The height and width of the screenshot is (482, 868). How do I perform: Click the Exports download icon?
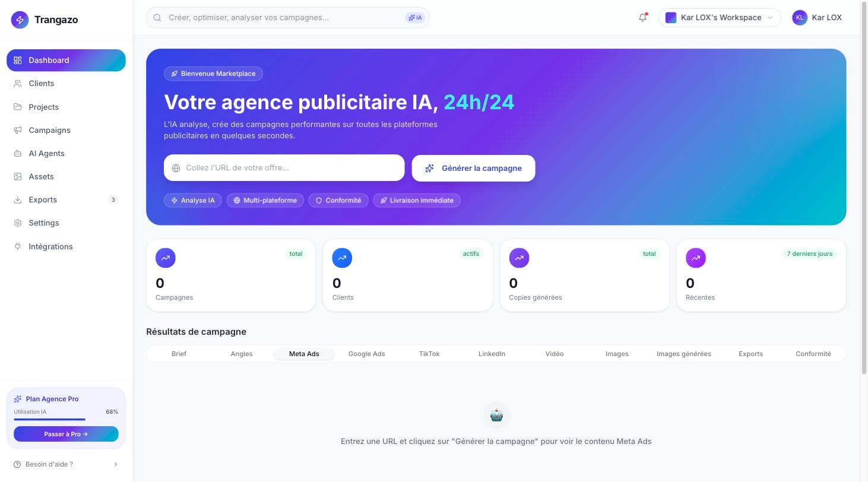(x=18, y=199)
